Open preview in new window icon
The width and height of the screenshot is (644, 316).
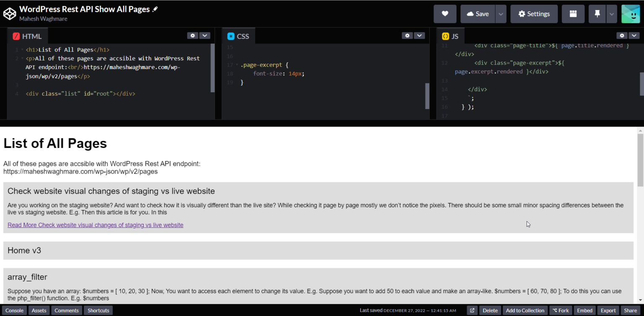point(472,311)
